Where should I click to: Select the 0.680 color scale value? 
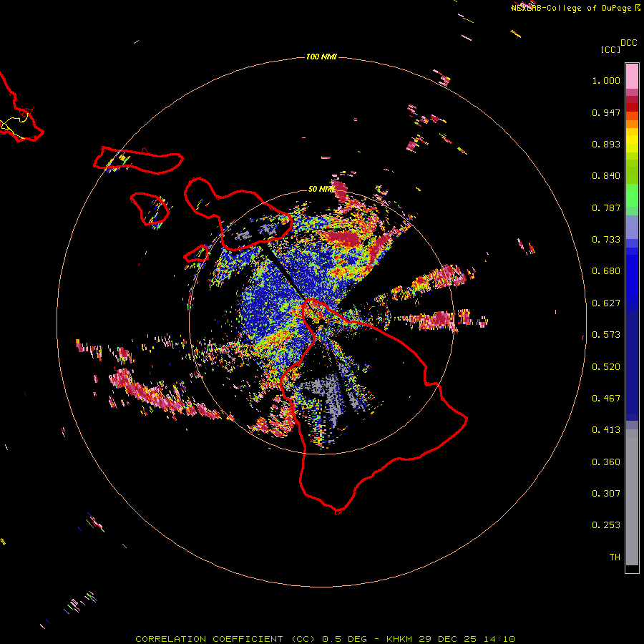pos(606,271)
